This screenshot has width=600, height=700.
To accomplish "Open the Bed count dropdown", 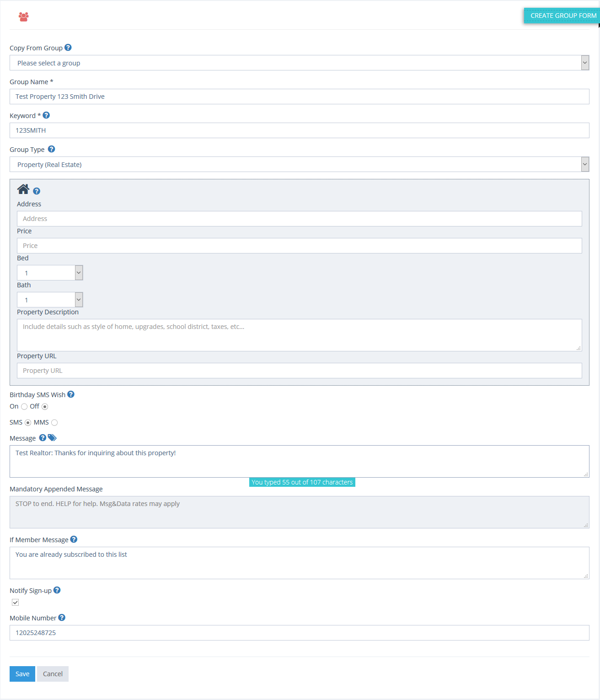I will 78,272.
